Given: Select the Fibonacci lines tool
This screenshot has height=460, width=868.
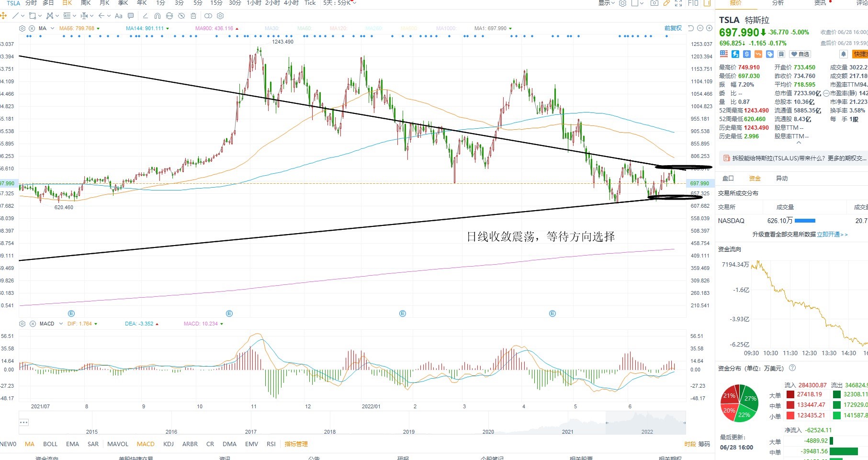Looking at the screenshot, I should click(67, 16).
